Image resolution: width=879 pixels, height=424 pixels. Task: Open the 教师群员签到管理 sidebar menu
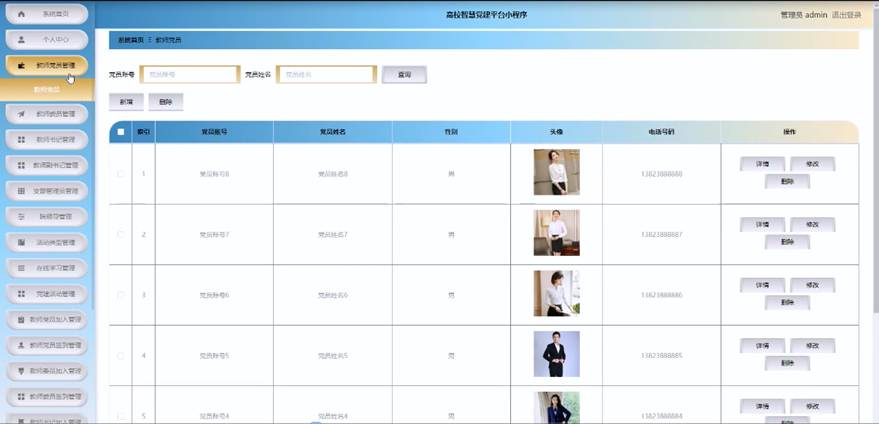coord(47,397)
